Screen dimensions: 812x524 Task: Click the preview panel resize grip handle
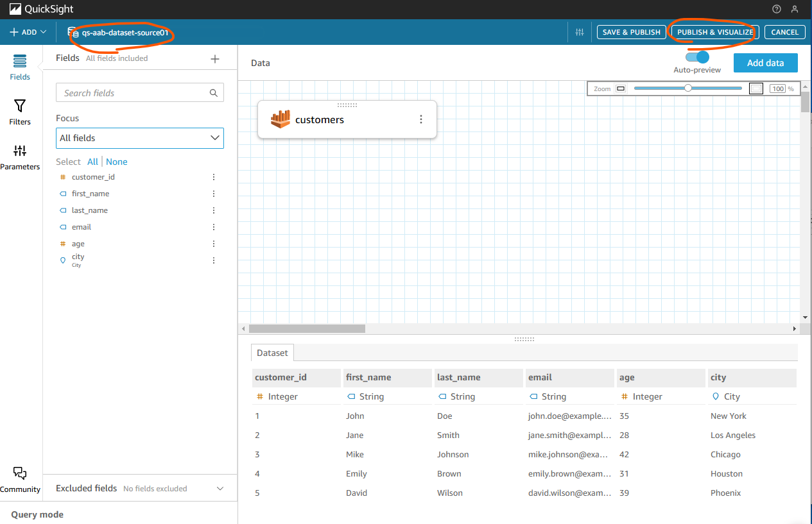(524, 339)
